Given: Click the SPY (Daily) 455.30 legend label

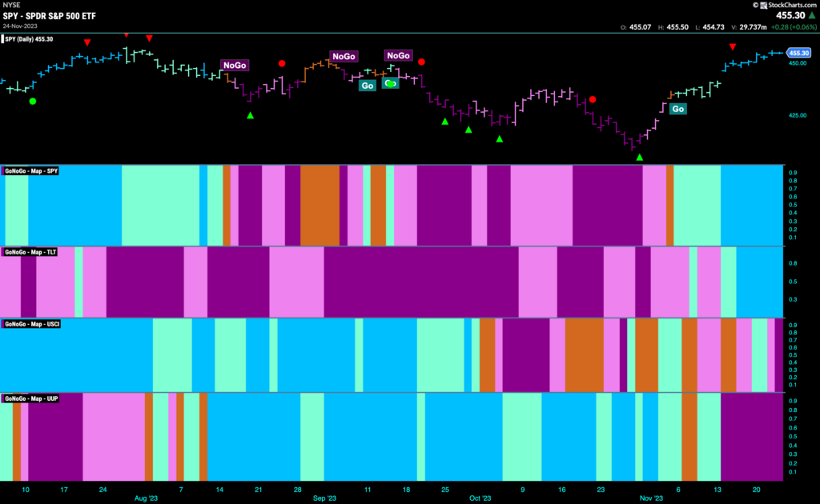Looking at the screenshot, I should click(29, 39).
